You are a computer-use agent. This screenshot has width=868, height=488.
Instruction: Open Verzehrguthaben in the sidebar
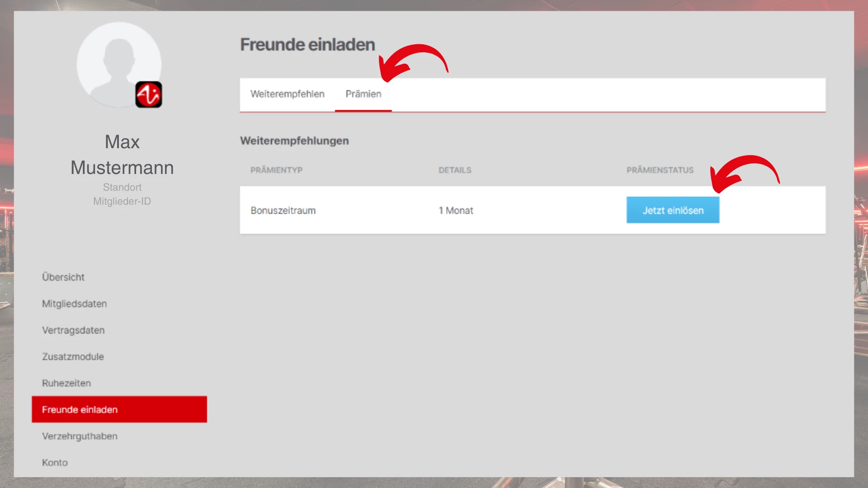[x=80, y=436]
